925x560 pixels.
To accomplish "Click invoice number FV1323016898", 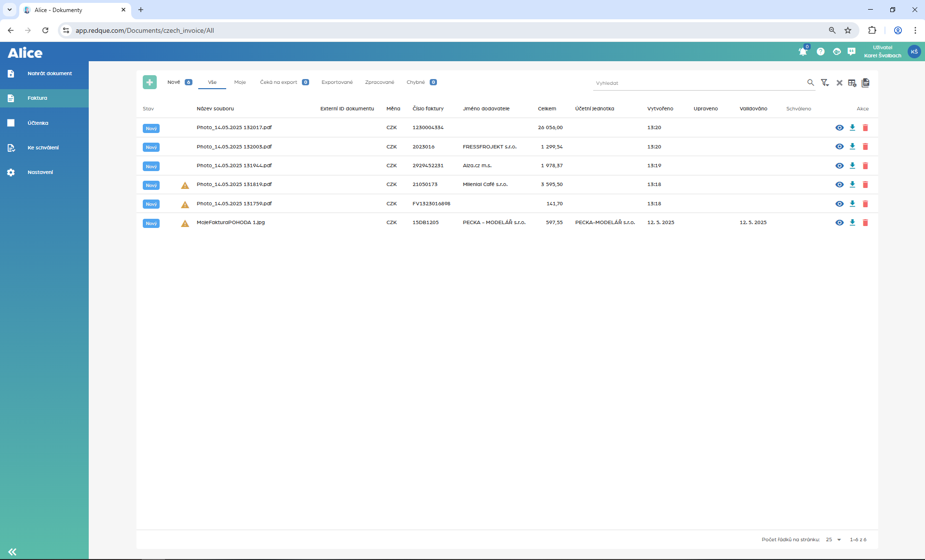I will click(431, 204).
